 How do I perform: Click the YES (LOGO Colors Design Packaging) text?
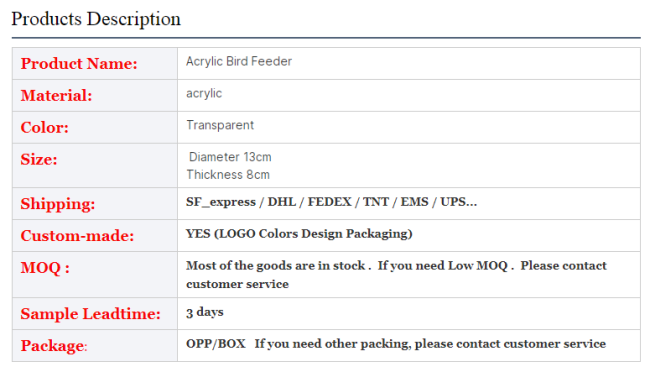pyautogui.click(x=299, y=234)
